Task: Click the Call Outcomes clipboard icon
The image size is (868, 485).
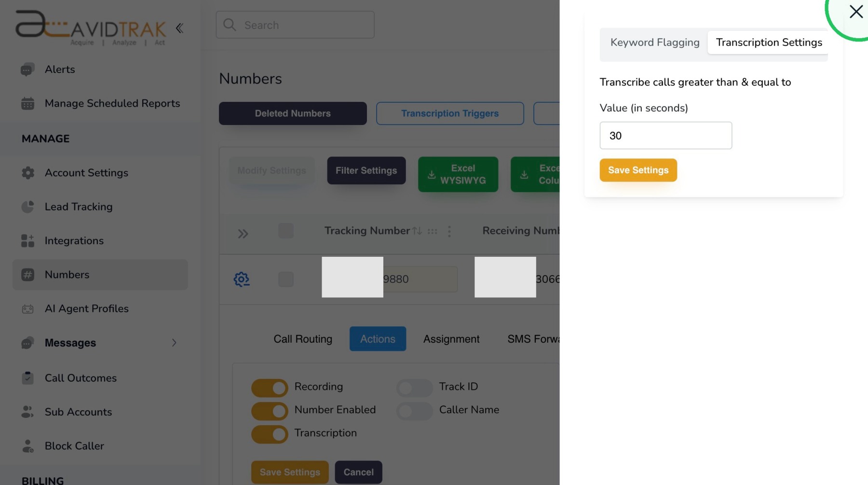Action: click(27, 378)
